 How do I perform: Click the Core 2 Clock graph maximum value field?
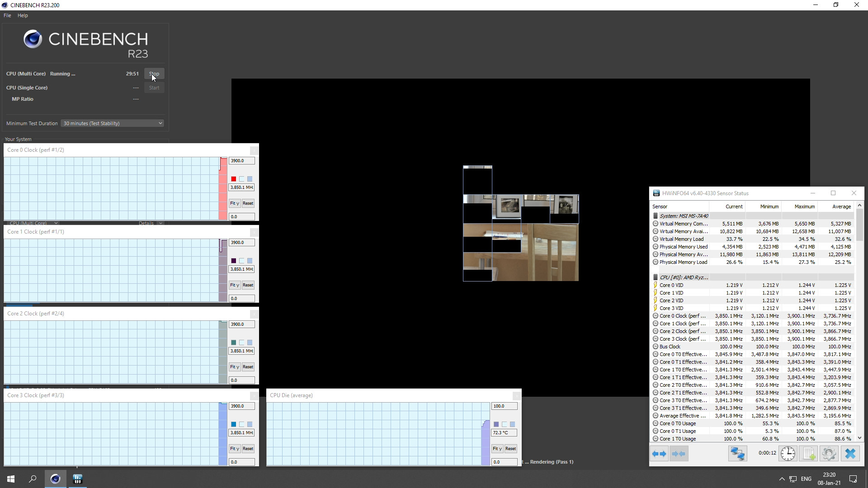click(x=241, y=324)
